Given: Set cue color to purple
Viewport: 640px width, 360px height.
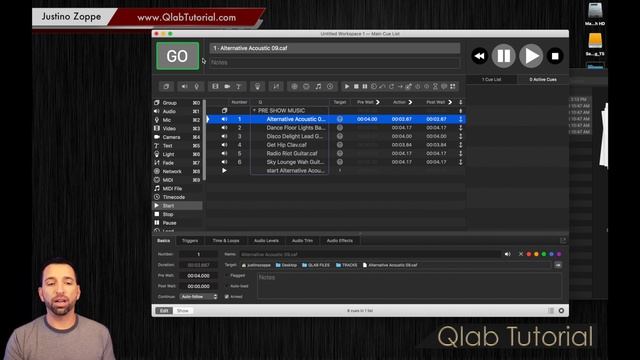Looking at the screenshot, I should pos(559,254).
